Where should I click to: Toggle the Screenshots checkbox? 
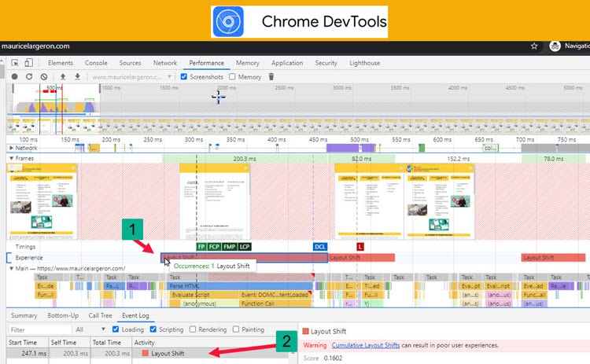pyautogui.click(x=183, y=77)
